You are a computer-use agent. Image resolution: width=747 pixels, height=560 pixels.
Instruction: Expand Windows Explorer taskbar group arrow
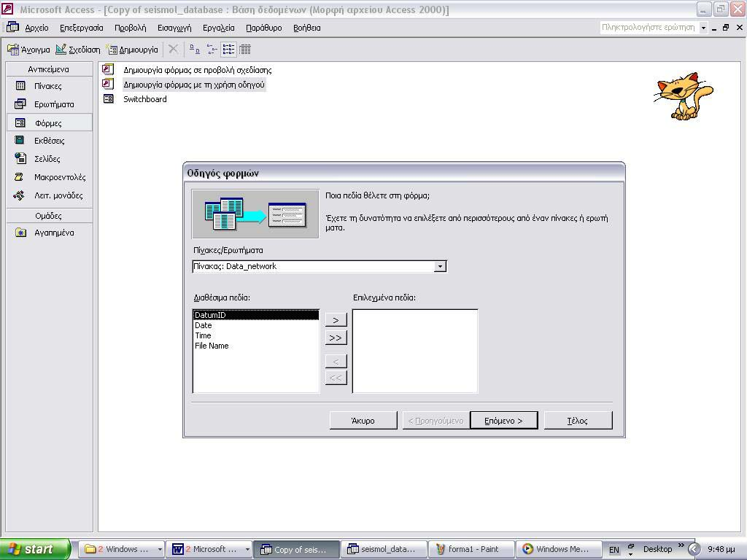click(x=160, y=550)
